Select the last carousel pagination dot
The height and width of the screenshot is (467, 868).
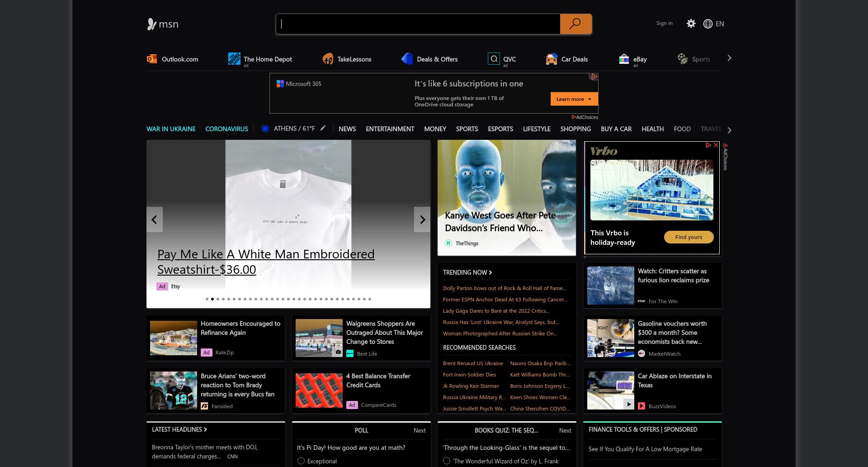pos(370,299)
